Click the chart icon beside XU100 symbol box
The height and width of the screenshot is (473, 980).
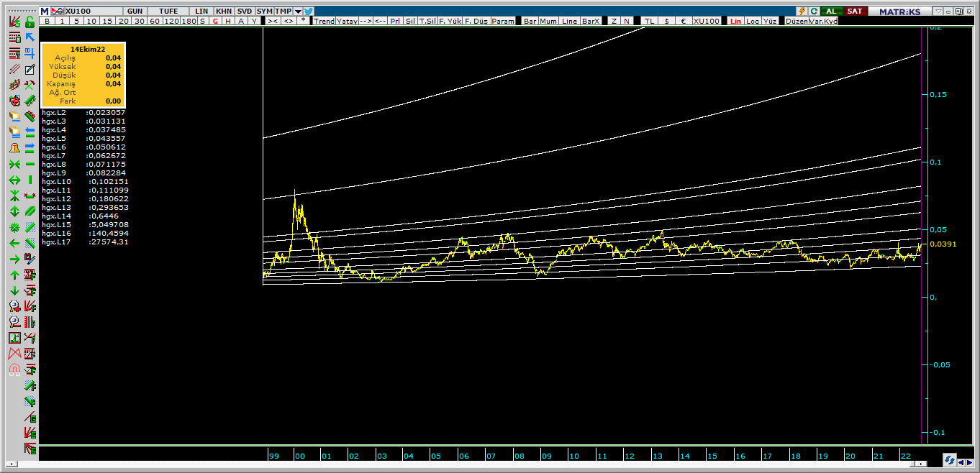point(58,12)
